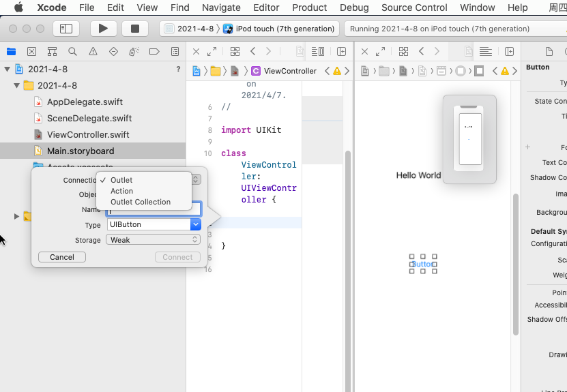This screenshot has width=567, height=392.
Task: Open editor options in storyboard pane
Action: pyautogui.click(x=486, y=52)
